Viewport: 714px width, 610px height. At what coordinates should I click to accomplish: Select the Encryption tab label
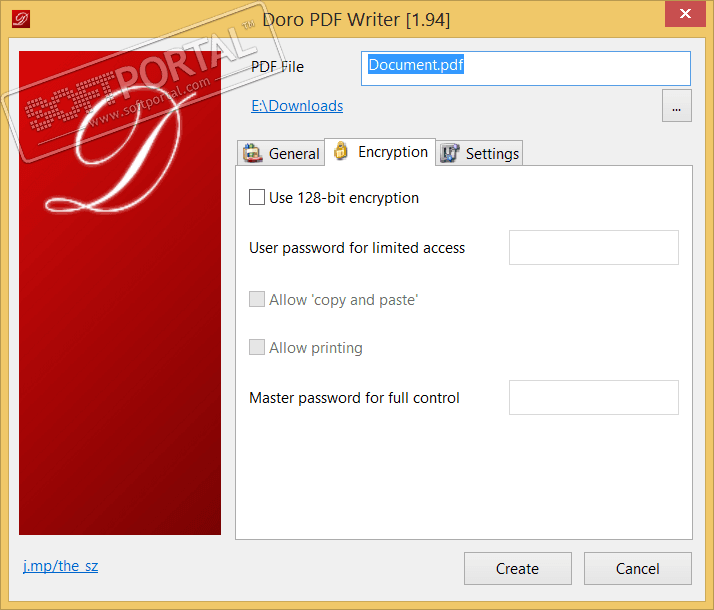(x=393, y=152)
